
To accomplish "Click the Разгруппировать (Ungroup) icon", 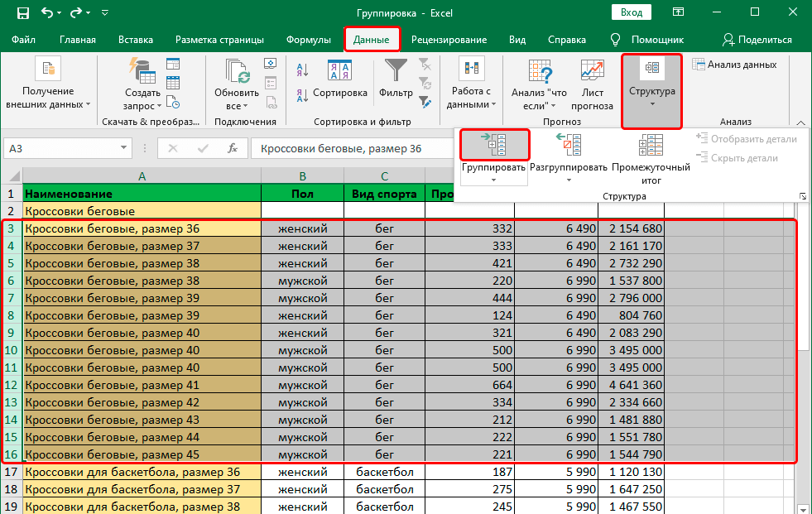I will [568, 146].
